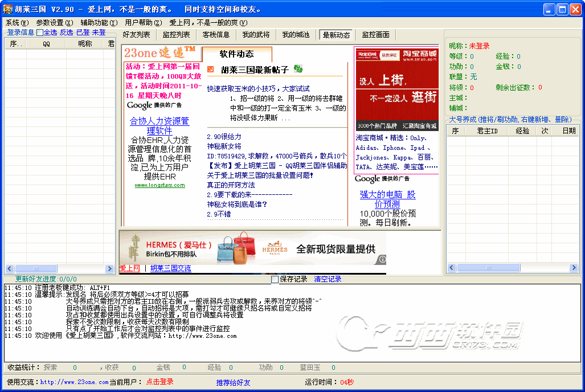Click right arrow of 大号养成 list scrollbar
Screen dimensions: 585x392
[574, 267]
